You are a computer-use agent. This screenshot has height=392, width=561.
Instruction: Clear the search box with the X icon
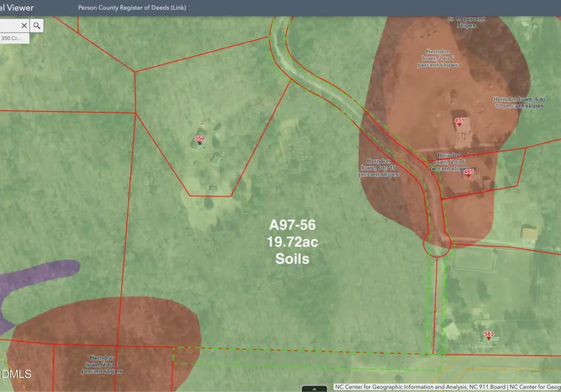pyautogui.click(x=24, y=26)
